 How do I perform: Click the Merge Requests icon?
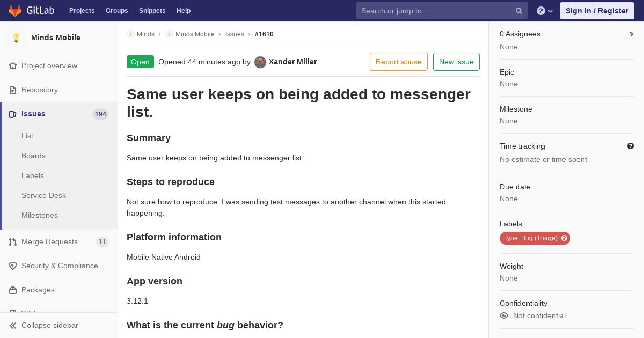click(x=13, y=241)
